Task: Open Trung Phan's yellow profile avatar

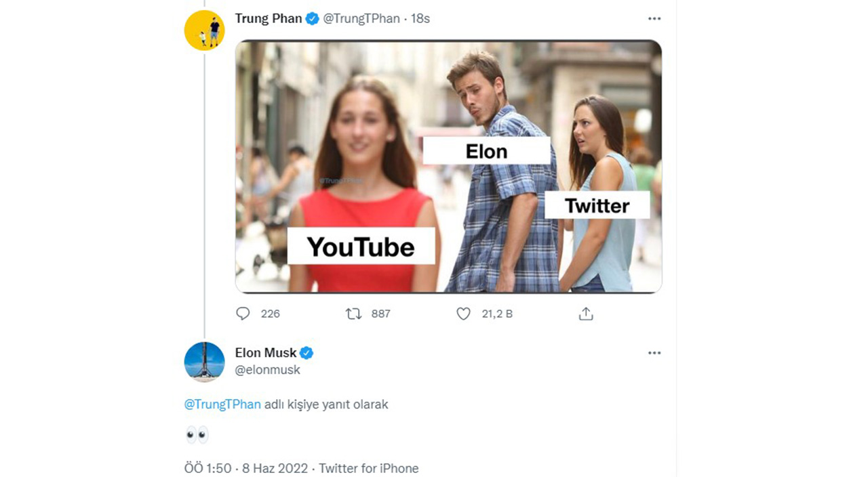Action: (x=204, y=30)
